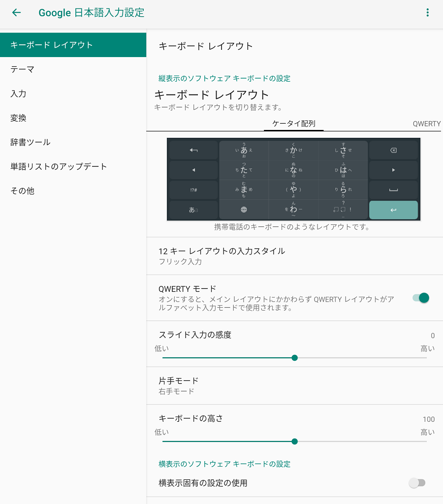The height and width of the screenshot is (504, 443).
Task: Click the な key in keyboard preview
Action: tap(293, 170)
